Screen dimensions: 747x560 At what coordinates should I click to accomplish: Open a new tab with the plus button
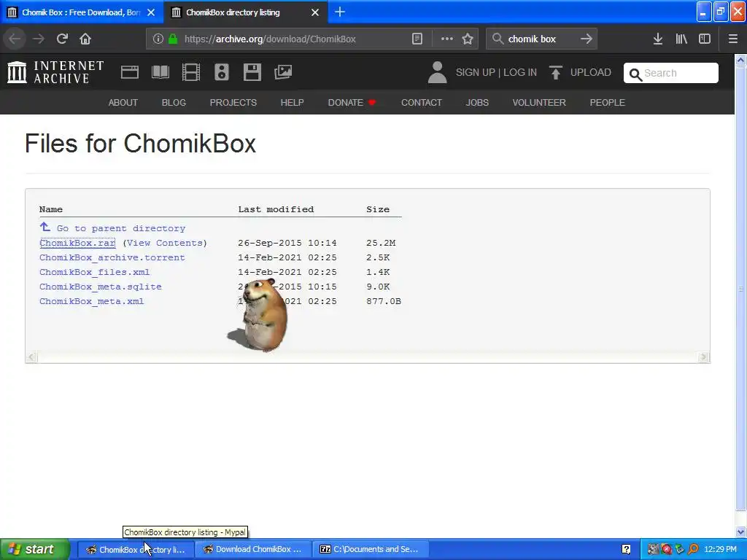coord(340,12)
